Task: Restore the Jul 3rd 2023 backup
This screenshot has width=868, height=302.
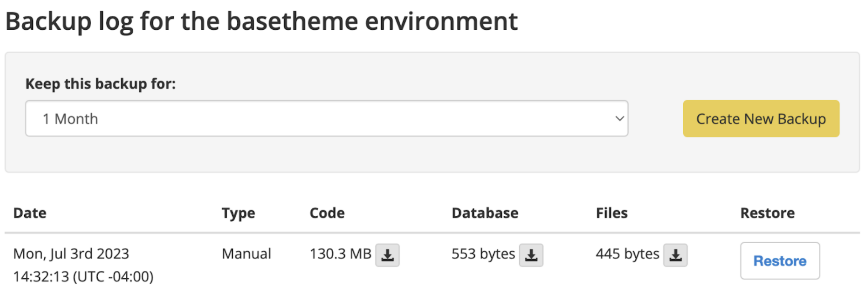Action: click(779, 261)
